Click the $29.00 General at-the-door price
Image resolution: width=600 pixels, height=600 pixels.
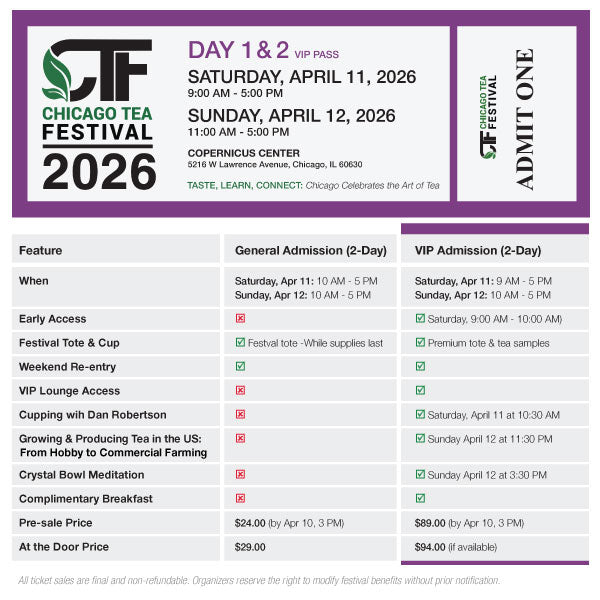pyautogui.click(x=250, y=547)
